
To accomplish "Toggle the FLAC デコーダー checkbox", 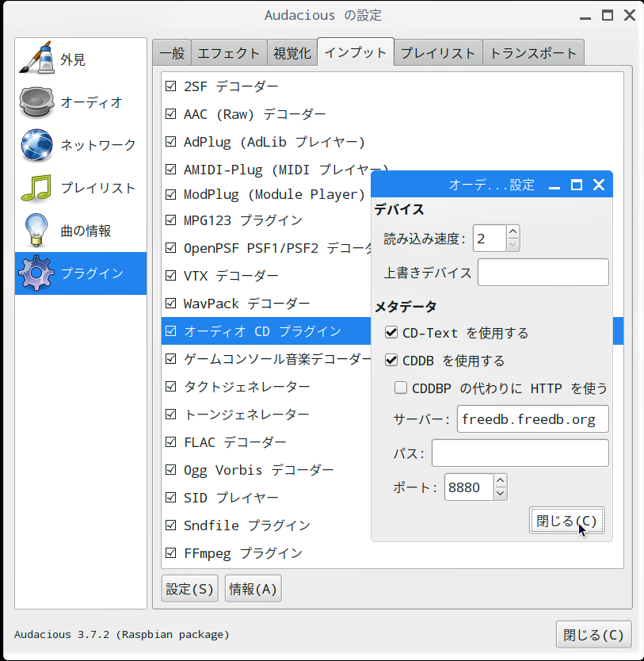I will (170, 441).
